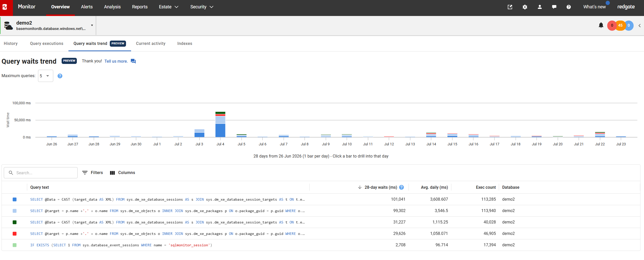The height and width of the screenshot is (260, 644).
Task: Click the light blue swatch of the 99,302 ms query
Action: tap(15, 211)
